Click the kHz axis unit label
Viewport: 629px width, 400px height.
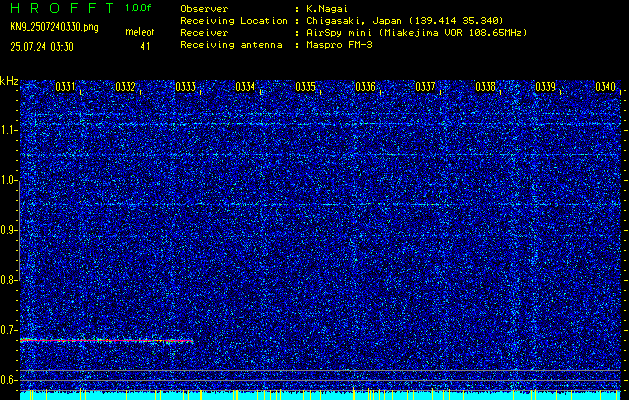point(9,81)
